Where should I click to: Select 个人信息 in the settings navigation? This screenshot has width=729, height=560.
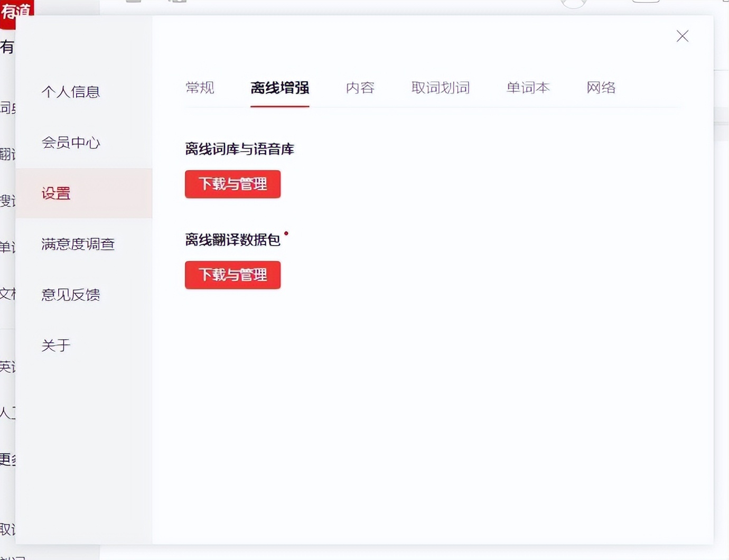pos(71,91)
